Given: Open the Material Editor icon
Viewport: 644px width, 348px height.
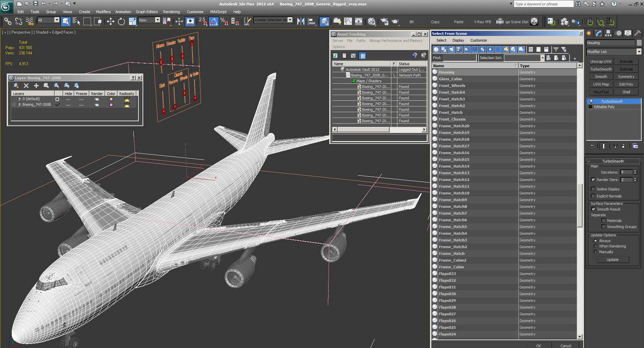Looking at the screenshot, I should 371,21.
